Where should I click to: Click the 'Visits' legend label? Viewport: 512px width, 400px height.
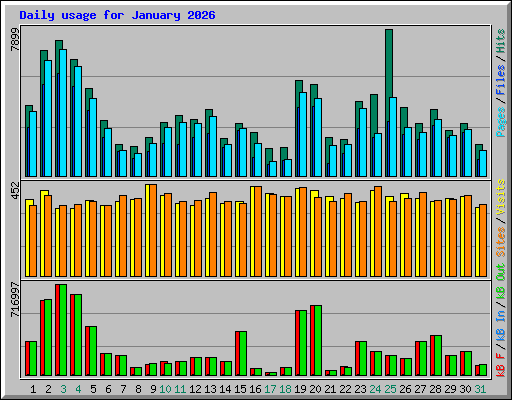(500, 197)
